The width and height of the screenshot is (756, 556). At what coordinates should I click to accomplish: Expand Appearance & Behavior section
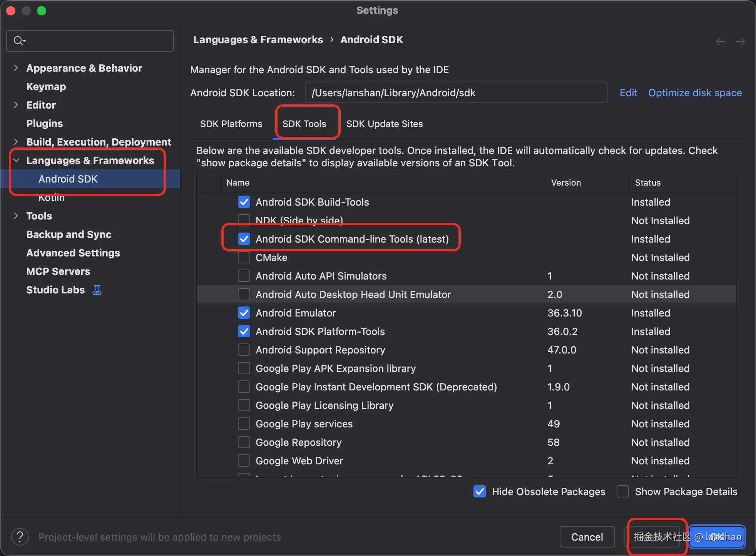[16, 68]
